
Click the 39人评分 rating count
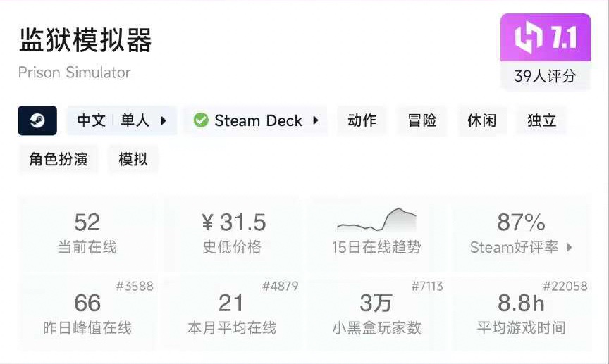(545, 76)
